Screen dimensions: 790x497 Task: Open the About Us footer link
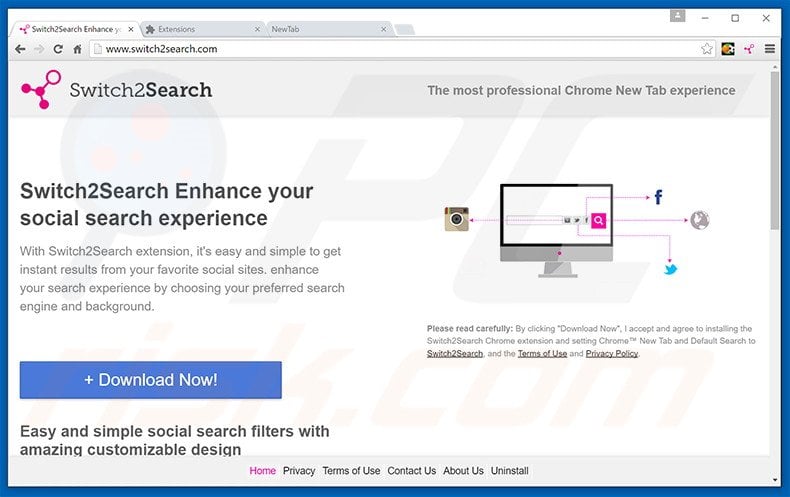click(464, 471)
